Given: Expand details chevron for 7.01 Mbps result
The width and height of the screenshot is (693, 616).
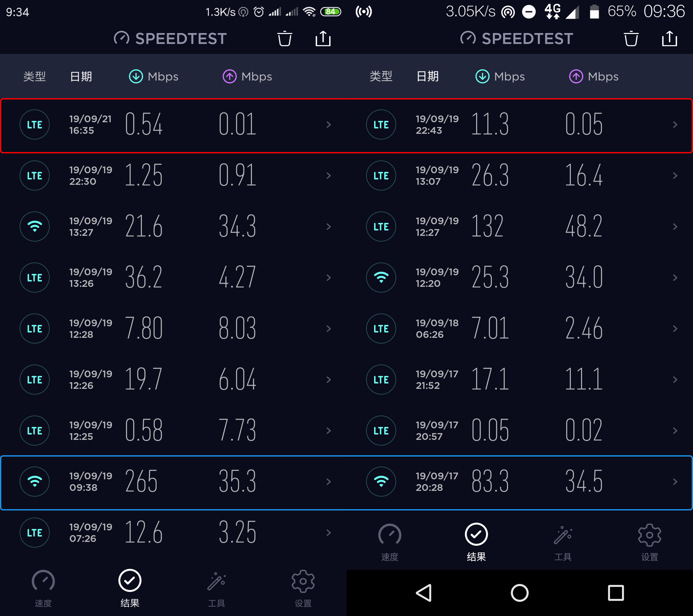Looking at the screenshot, I should (675, 329).
